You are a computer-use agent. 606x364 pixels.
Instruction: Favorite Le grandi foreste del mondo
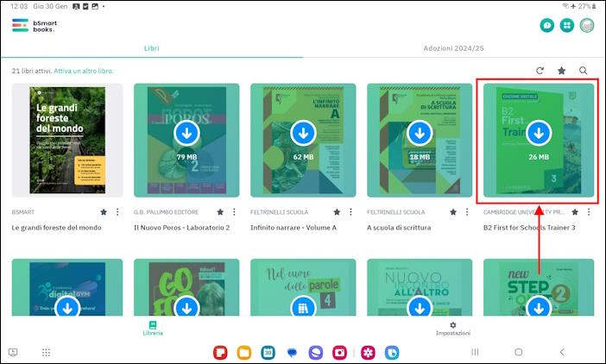[104, 212]
